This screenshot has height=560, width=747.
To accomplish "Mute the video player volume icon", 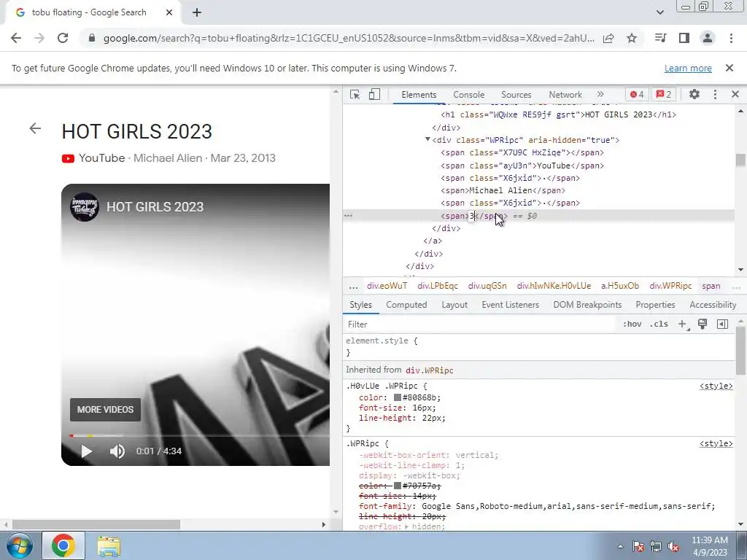I will click(117, 451).
